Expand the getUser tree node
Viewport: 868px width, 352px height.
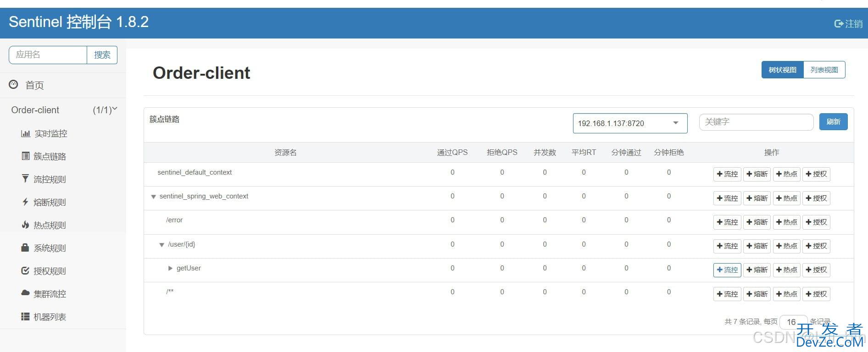[170, 268]
